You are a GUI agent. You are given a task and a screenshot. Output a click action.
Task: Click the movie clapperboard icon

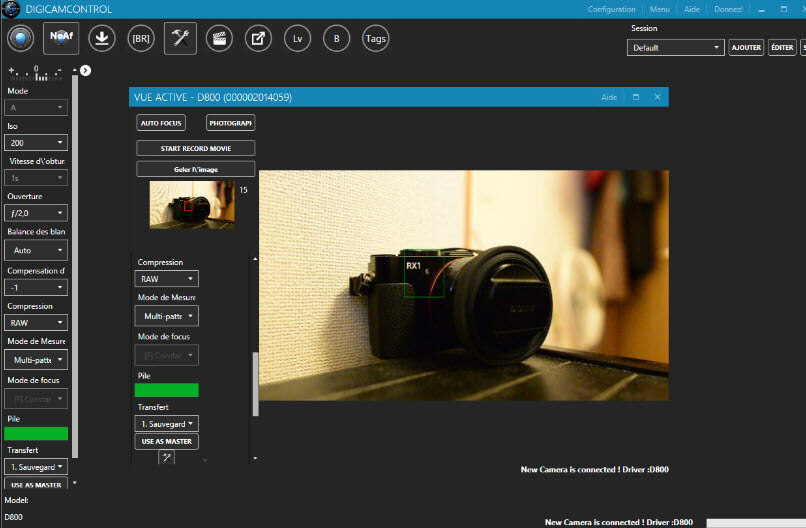pos(219,38)
